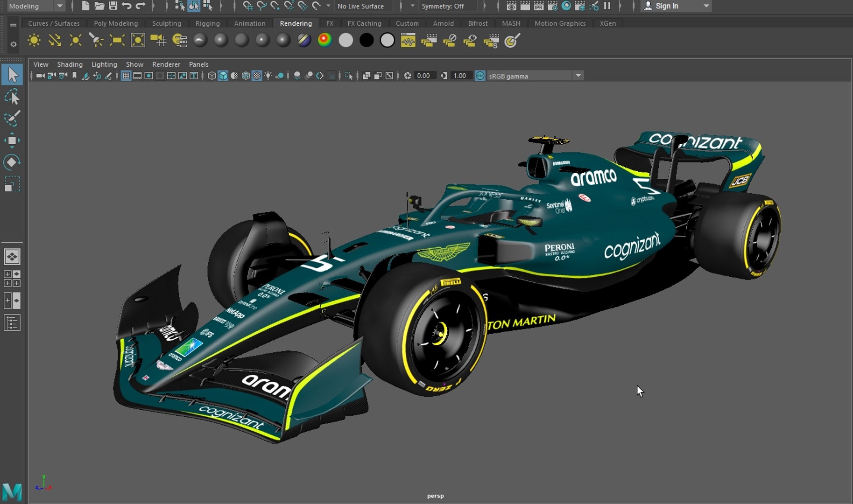Expand the Sign In dropdown arrow
Image resolution: width=853 pixels, height=504 pixels.
706,6
